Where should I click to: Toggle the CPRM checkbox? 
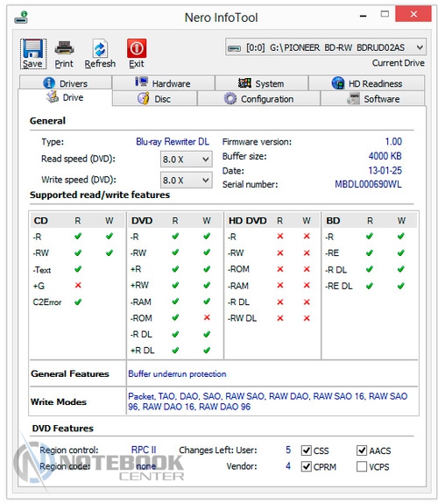coord(307,466)
